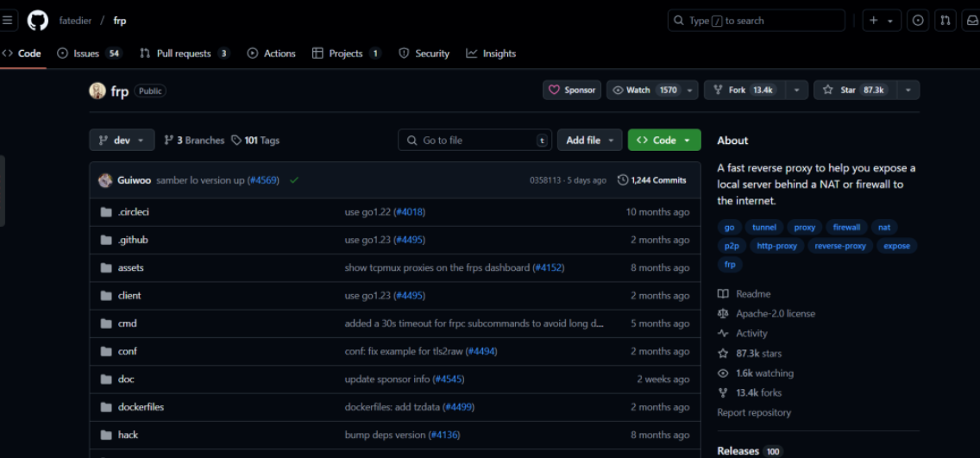This screenshot has width=980, height=458.
Task: Open the #4152 commit link
Action: pos(549,267)
